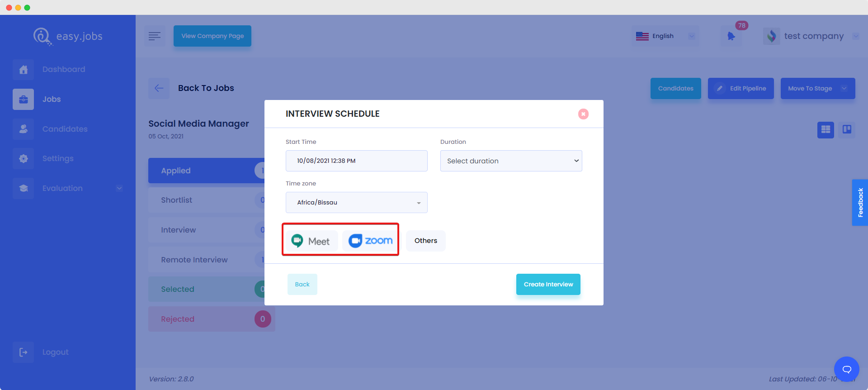This screenshot has height=390, width=868.
Task: Click the US flag language icon
Action: tap(642, 36)
